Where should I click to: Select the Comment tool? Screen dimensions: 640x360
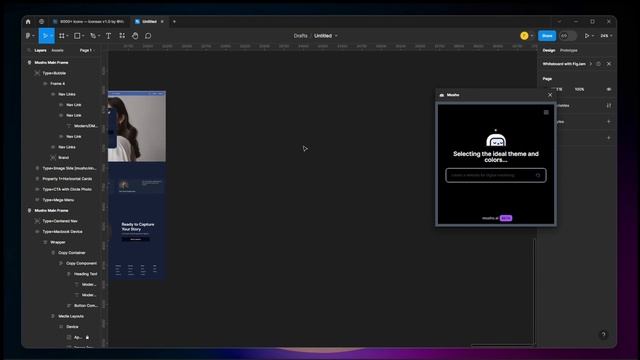148,36
